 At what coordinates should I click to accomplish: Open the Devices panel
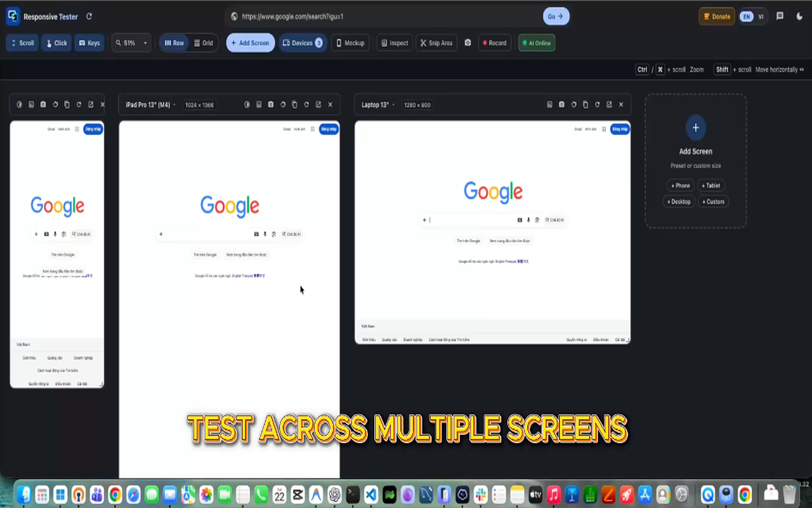[x=303, y=43]
